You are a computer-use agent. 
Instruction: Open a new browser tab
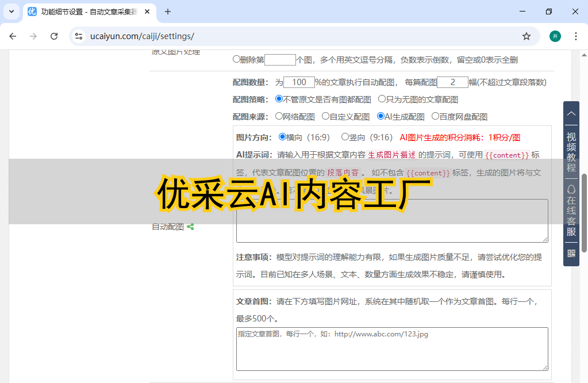168,12
